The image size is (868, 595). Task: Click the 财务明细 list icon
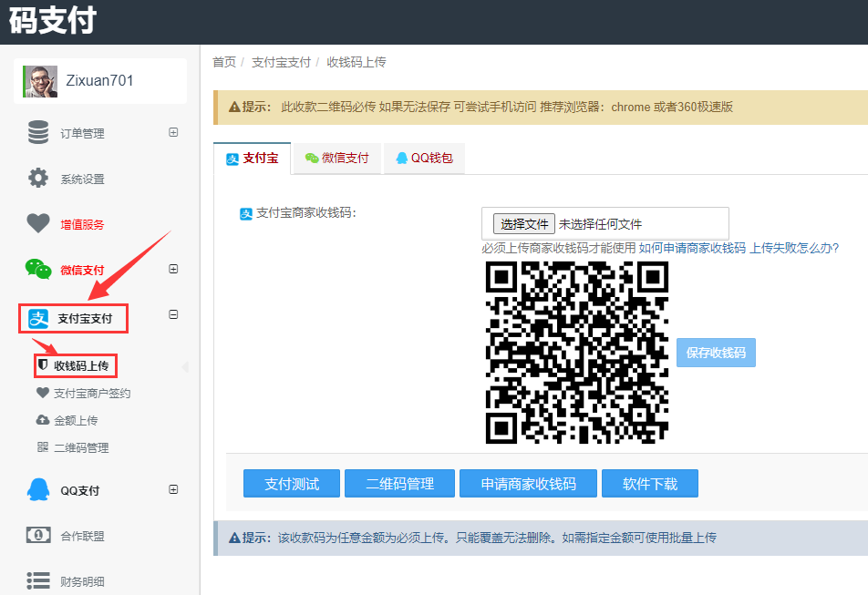tap(38, 580)
